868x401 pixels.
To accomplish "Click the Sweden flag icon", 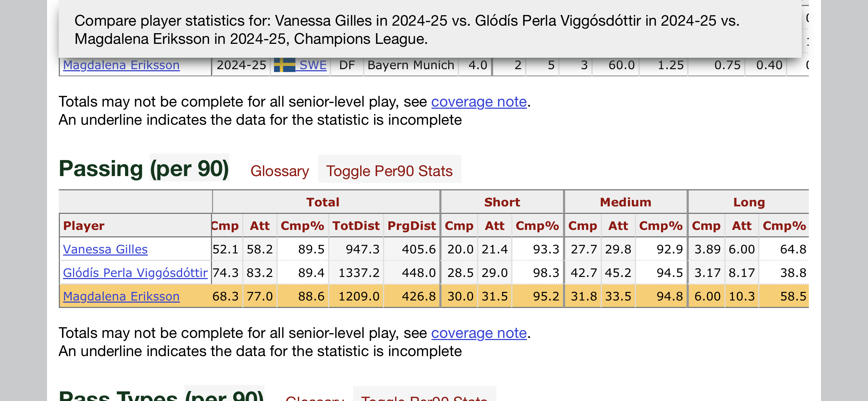I will pyautogui.click(x=284, y=65).
